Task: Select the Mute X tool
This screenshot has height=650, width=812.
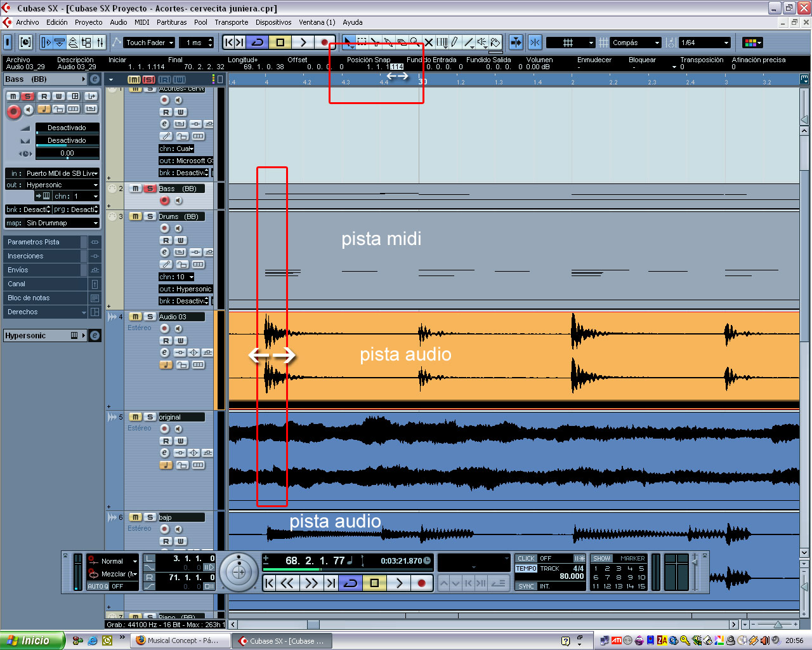Action: pos(429,43)
